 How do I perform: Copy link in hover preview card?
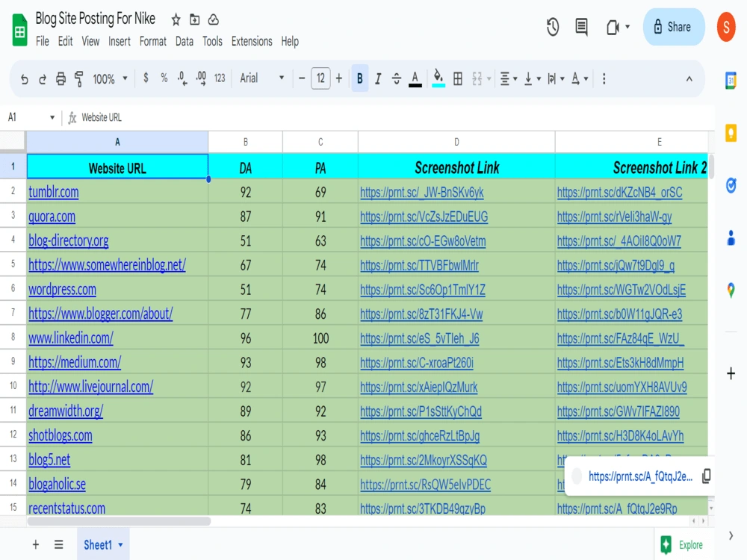tap(706, 476)
